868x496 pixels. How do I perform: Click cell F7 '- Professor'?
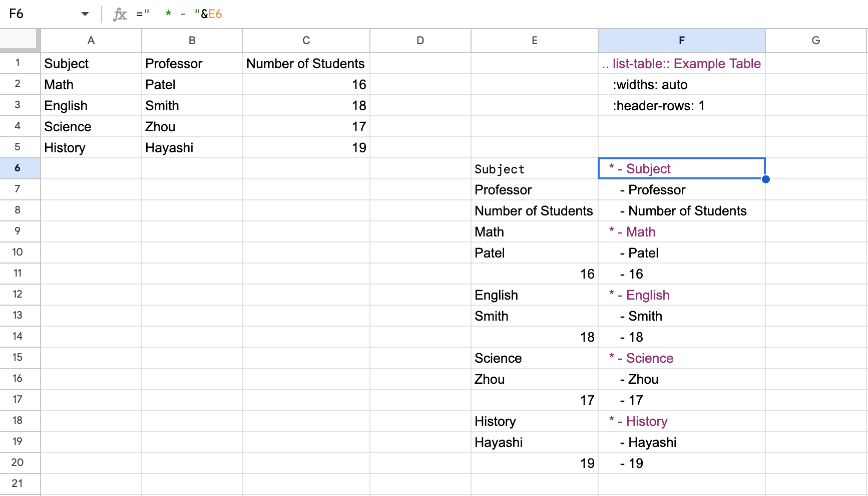682,190
